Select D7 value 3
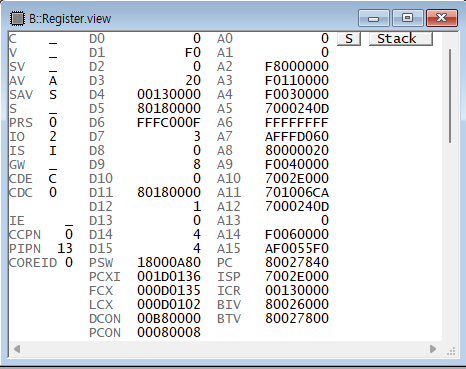 pyautogui.click(x=197, y=137)
